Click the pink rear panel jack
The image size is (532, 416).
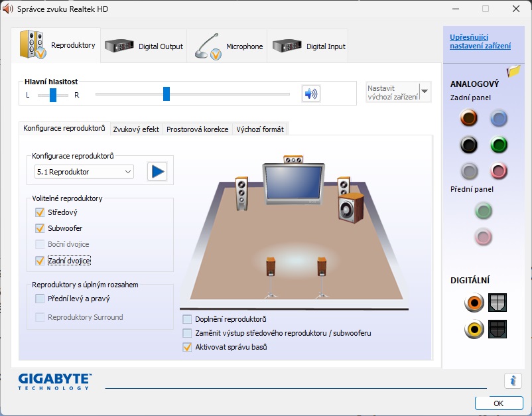[x=499, y=171]
